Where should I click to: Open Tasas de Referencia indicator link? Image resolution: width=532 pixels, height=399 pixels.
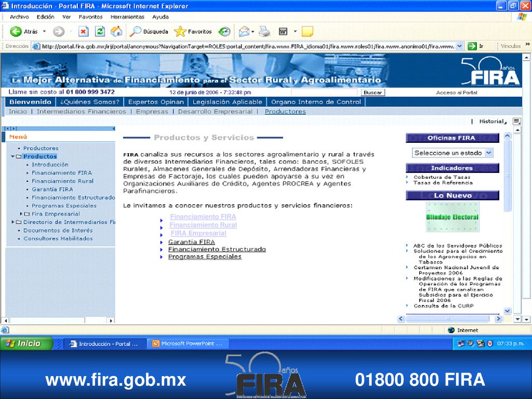coord(443,182)
